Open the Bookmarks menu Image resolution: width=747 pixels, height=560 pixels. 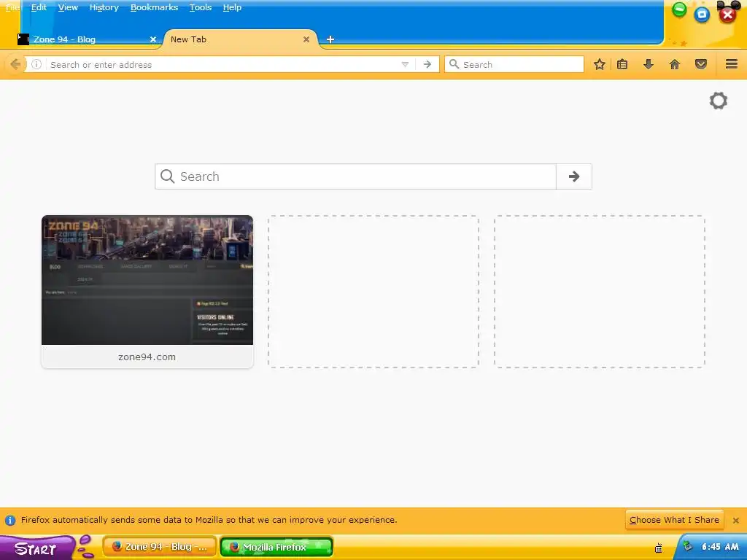(155, 7)
